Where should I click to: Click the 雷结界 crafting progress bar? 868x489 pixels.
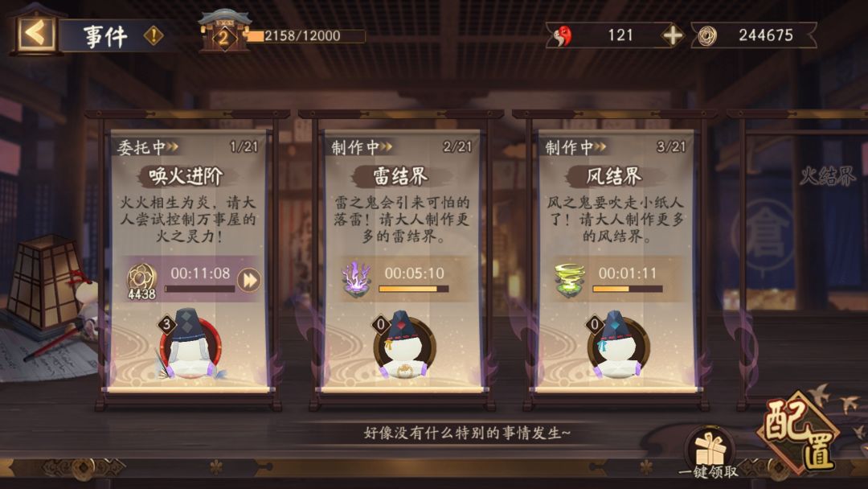tap(414, 289)
